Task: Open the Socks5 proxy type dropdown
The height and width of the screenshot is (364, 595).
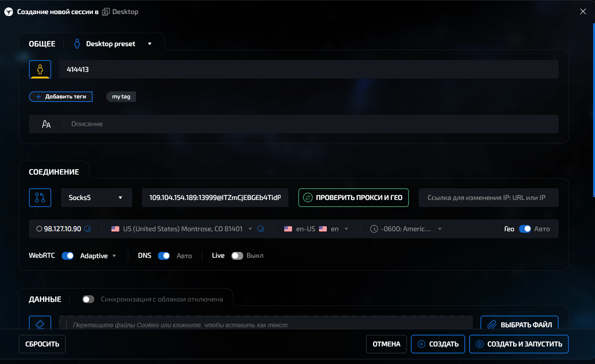Action: [96, 198]
